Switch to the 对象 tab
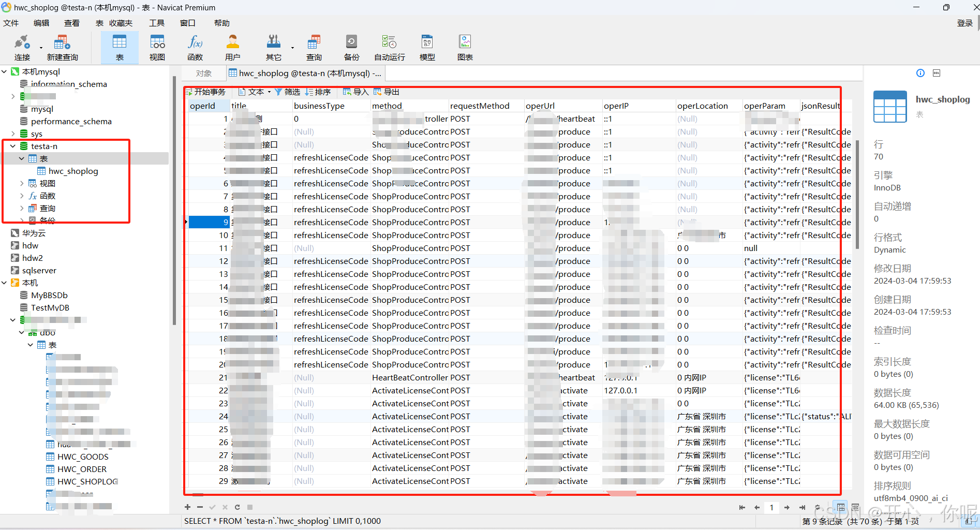The image size is (980, 530). coord(203,73)
